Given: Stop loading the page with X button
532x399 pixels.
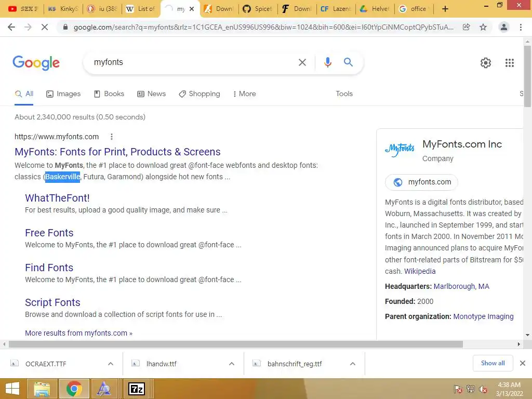Looking at the screenshot, I should pyautogui.click(x=45, y=27).
